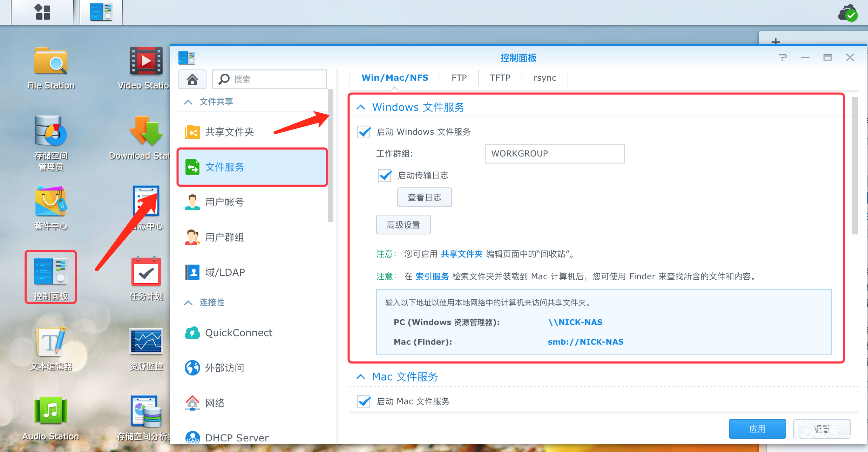Switch to Win/Mac/NFS tab

pos(395,78)
